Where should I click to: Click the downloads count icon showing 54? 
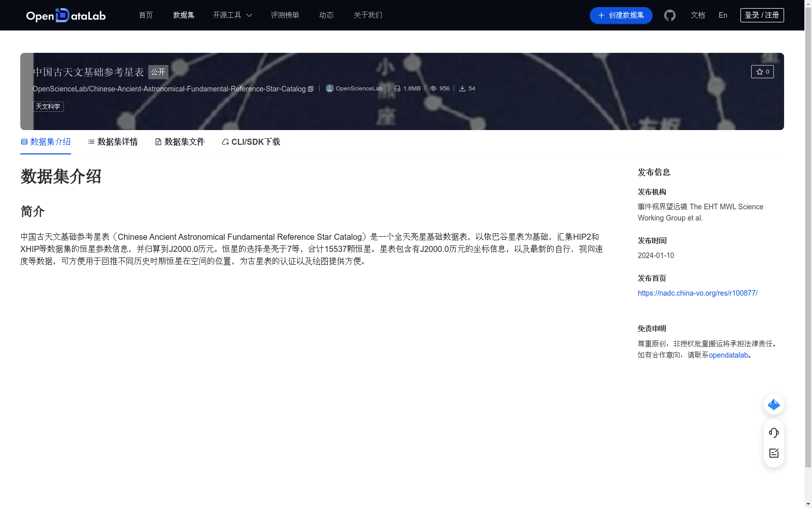(462, 88)
